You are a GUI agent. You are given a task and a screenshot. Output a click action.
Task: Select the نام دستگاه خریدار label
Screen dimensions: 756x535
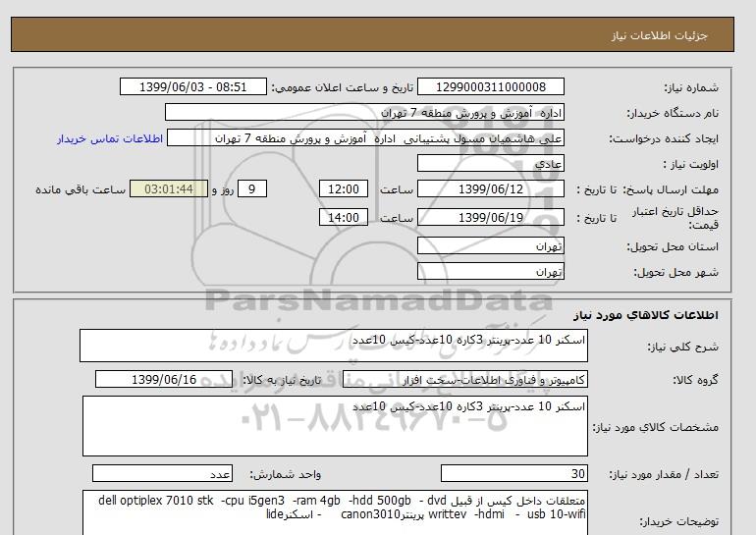(x=673, y=113)
